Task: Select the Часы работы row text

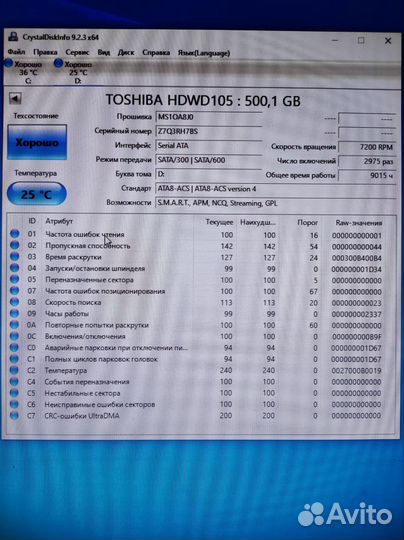Action: [x=67, y=313]
